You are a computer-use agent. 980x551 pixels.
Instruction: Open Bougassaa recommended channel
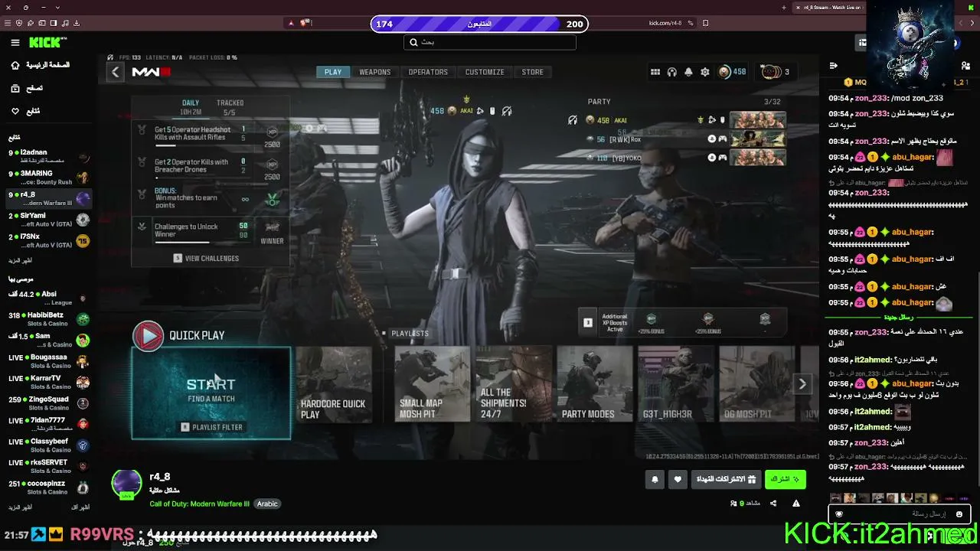(49, 361)
